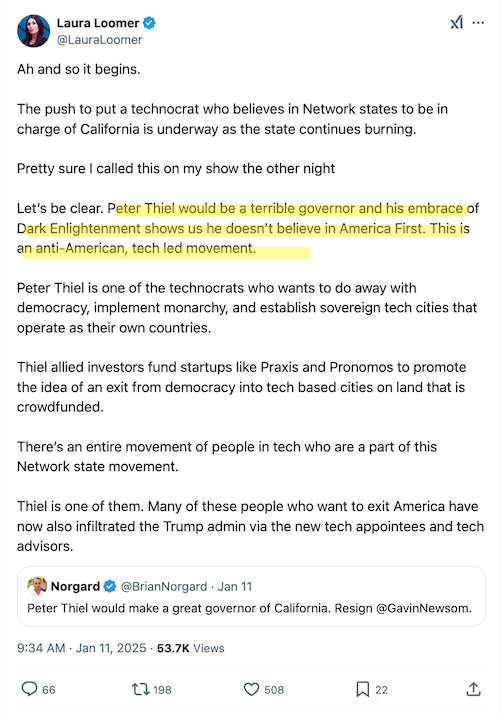Screen dimensions: 500x716
Task: Bookmark this post
Action: (x=363, y=689)
